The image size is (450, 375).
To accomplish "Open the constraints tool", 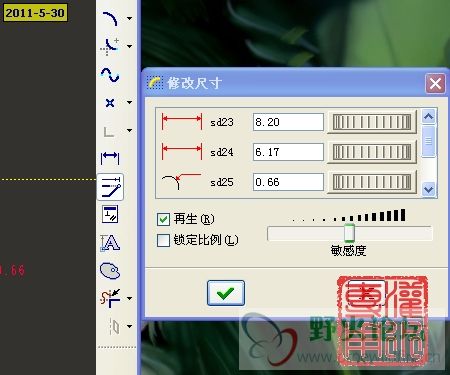I will coord(110,214).
